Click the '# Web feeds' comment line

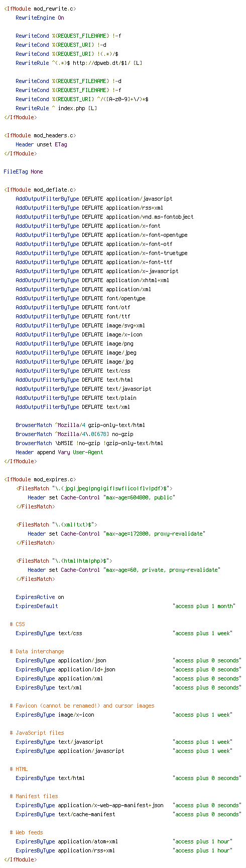point(26,832)
